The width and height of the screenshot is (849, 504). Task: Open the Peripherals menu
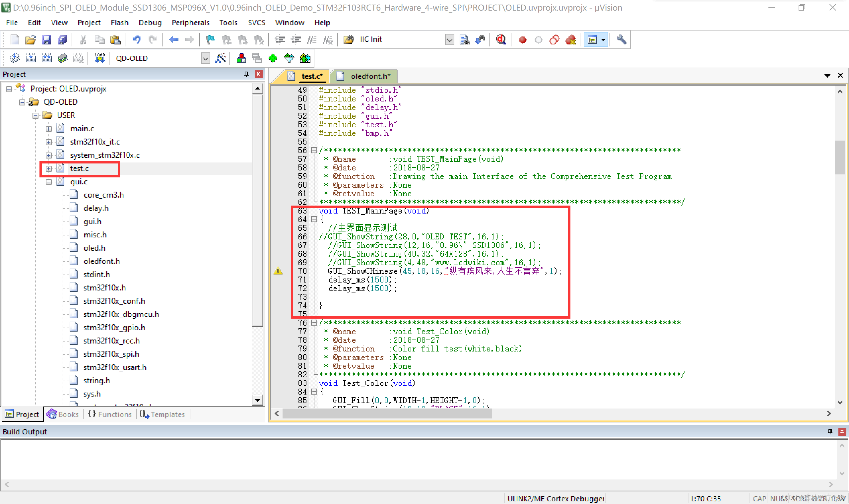click(x=190, y=22)
